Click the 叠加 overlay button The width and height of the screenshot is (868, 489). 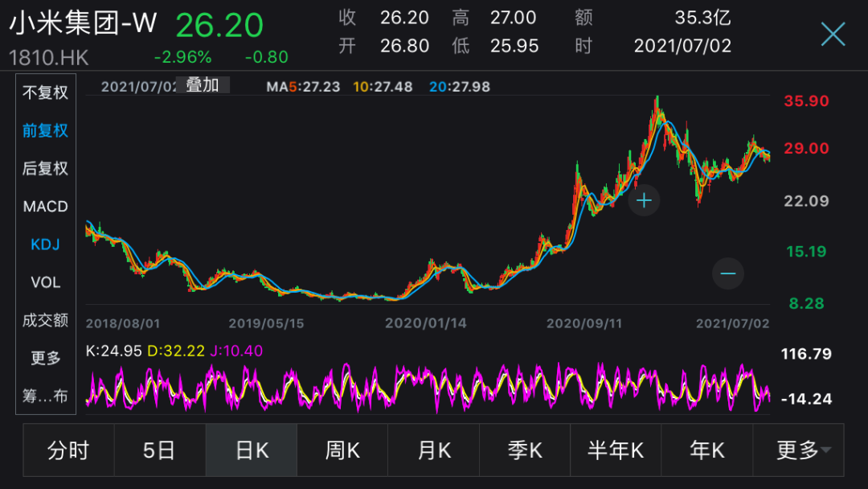[203, 85]
